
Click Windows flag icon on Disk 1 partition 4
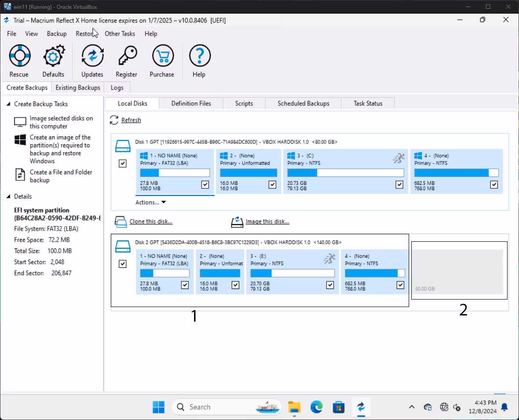418,156
